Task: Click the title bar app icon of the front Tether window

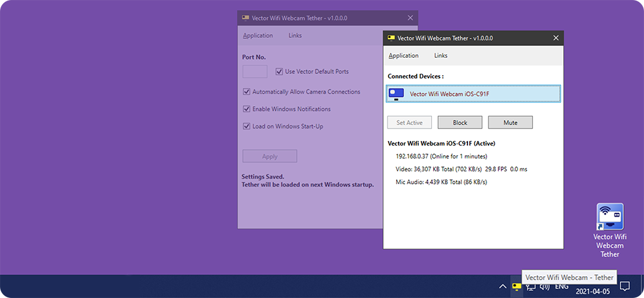Action: pyautogui.click(x=391, y=38)
